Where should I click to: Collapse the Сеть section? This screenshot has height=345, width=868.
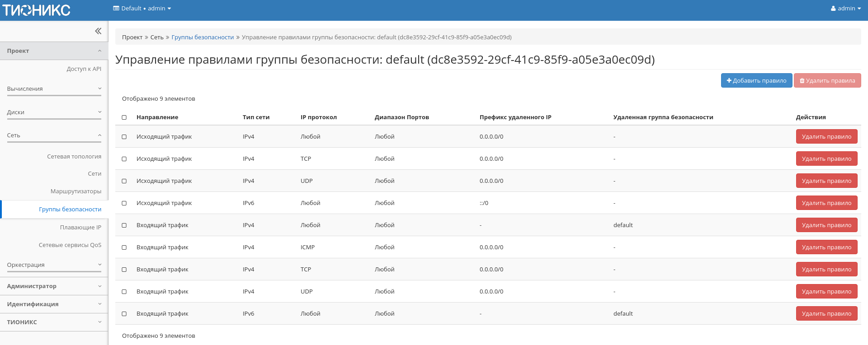(54, 135)
